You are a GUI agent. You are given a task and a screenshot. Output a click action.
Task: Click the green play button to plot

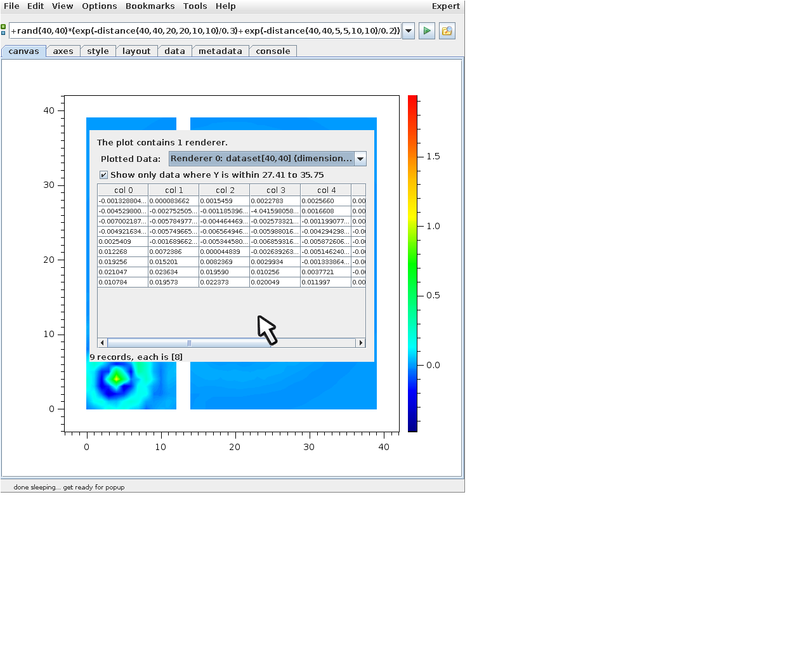pos(427,30)
